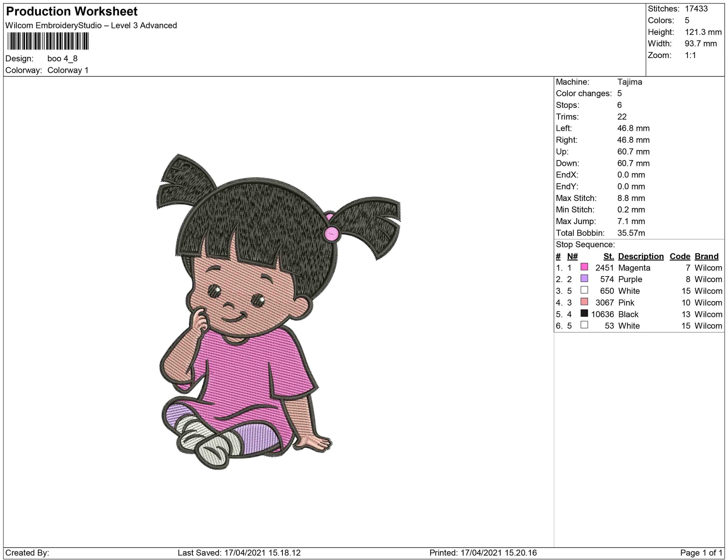Click the Zoom 1:1 value
This screenshot has height=560, width=728.
click(x=690, y=55)
